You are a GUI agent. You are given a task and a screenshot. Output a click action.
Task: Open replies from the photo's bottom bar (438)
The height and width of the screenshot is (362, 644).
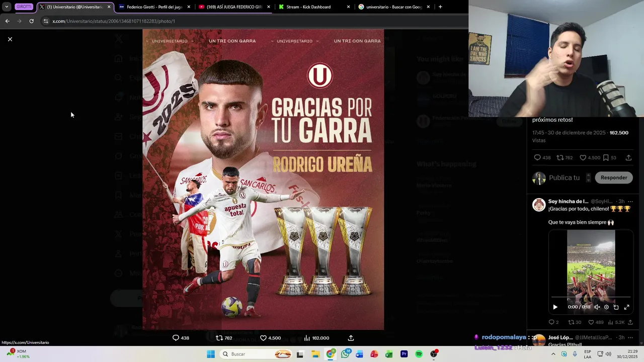click(181, 338)
